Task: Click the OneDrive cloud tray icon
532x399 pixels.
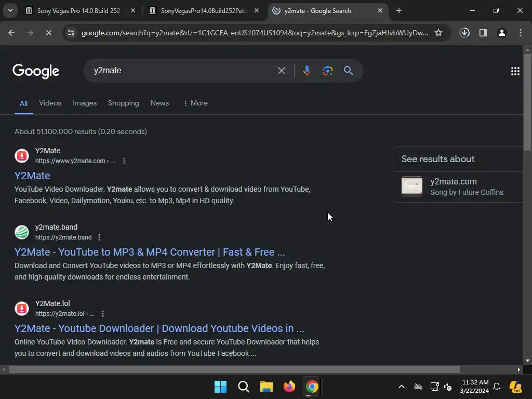Action: [418, 387]
